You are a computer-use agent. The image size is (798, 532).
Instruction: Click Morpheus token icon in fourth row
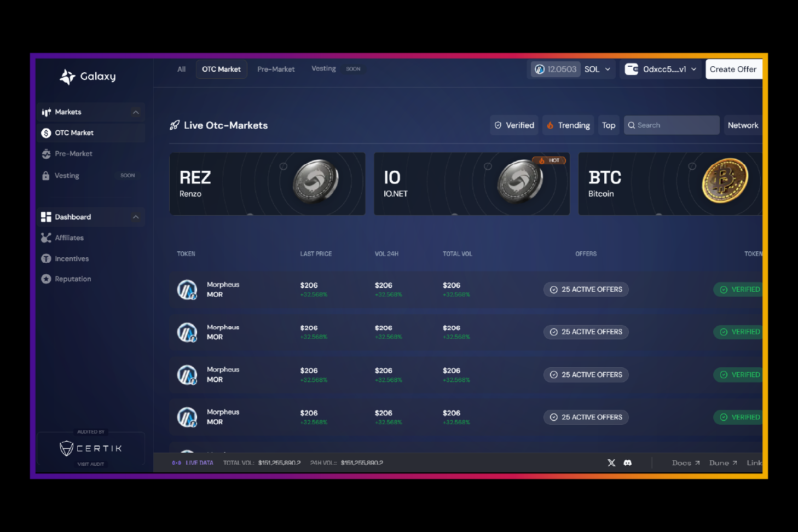[187, 417]
